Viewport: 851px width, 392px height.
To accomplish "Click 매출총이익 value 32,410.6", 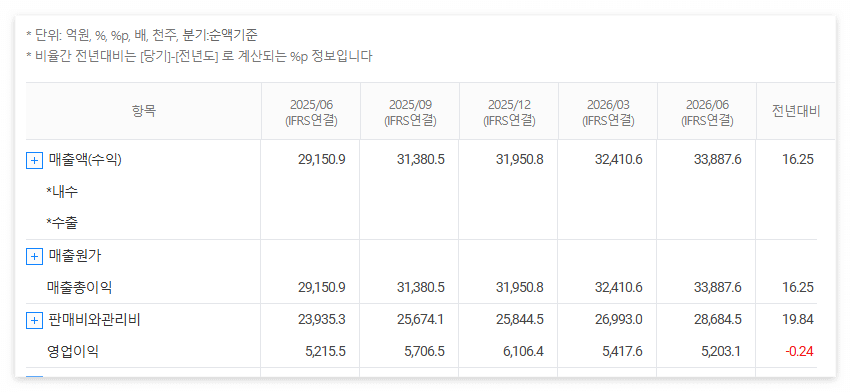I will tap(619, 287).
